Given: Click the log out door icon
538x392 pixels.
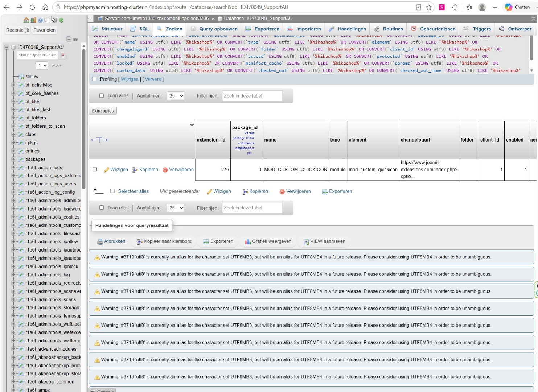Looking at the screenshot, I should pos(33,20).
